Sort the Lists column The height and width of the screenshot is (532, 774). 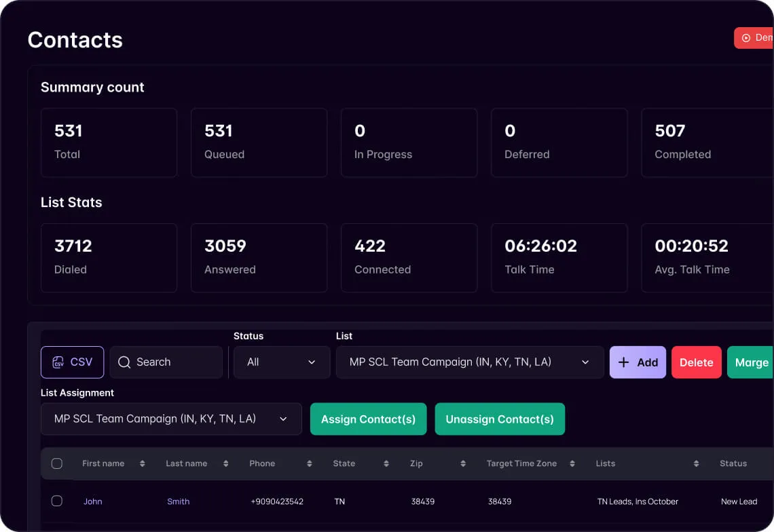pos(695,463)
